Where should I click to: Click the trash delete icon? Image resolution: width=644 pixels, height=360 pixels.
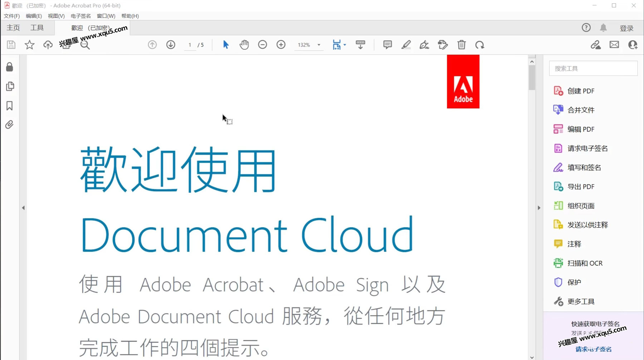pyautogui.click(x=462, y=45)
